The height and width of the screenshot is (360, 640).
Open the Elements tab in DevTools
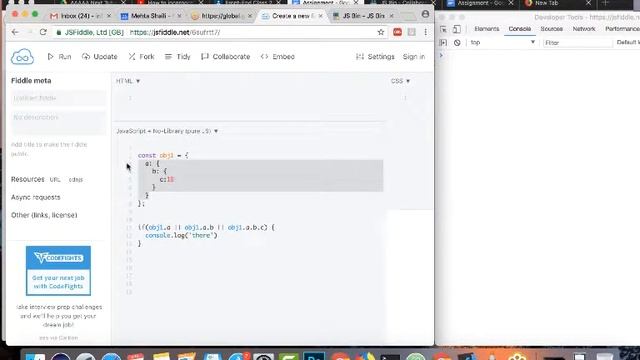click(487, 29)
